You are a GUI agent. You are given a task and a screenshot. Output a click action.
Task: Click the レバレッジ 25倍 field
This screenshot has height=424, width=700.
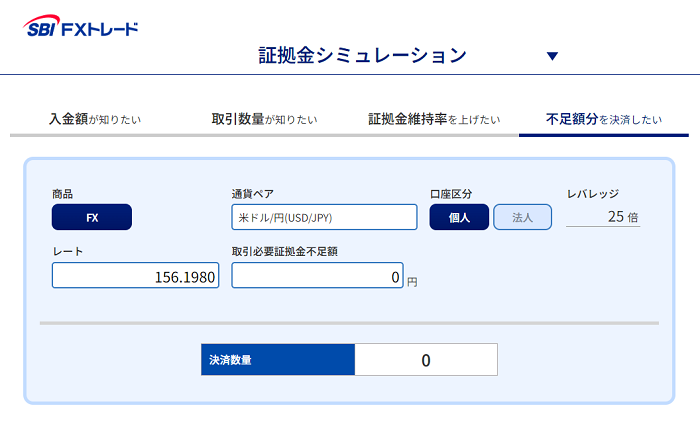tap(603, 217)
